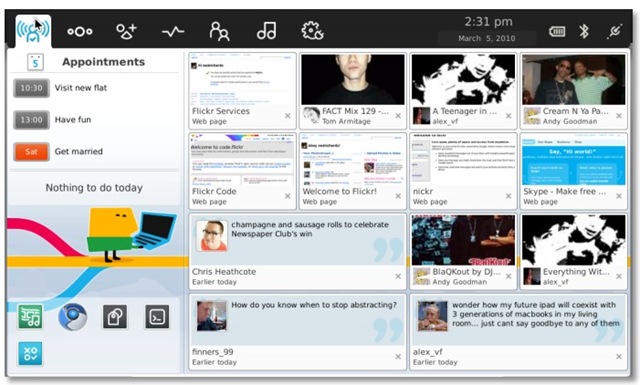The width and height of the screenshot is (640, 385).
Task: Open the Media music note icon
Action: [x=267, y=31]
